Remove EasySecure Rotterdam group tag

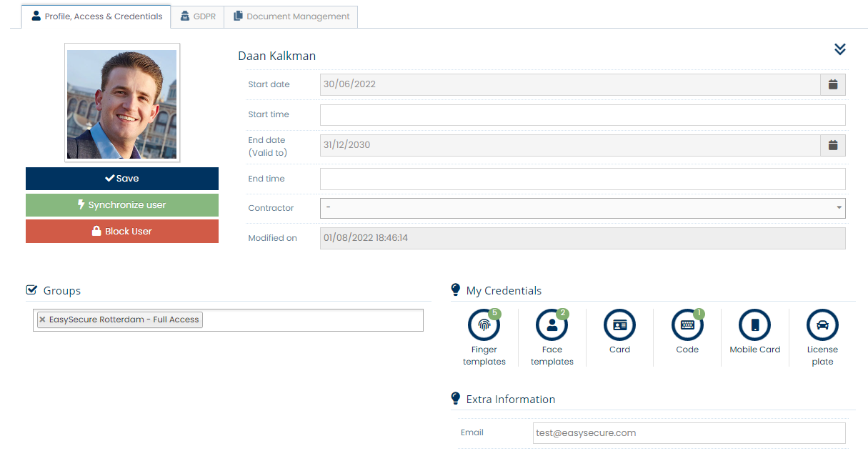coord(43,319)
